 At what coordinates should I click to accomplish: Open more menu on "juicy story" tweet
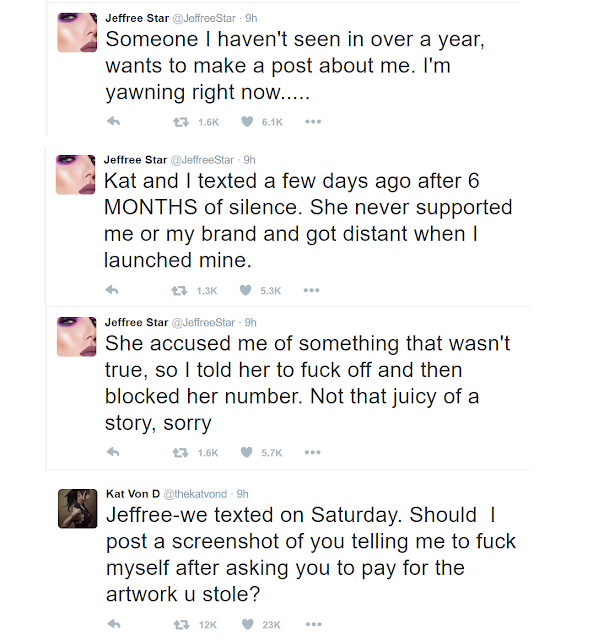[313, 452]
